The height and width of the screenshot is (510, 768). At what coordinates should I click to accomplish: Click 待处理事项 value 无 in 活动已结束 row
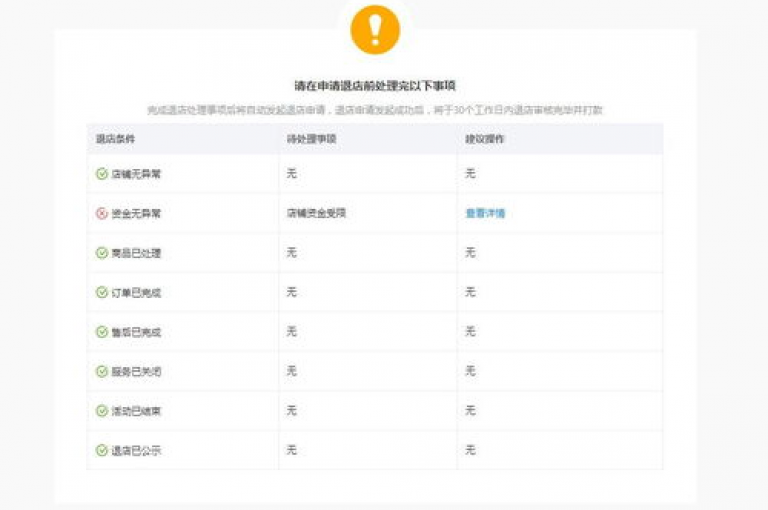click(292, 411)
